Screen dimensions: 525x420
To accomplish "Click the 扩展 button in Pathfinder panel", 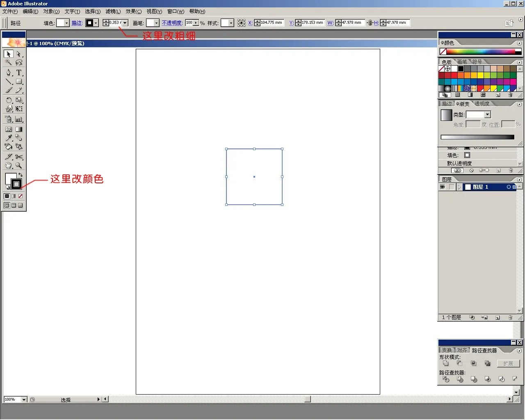I will [509, 364].
